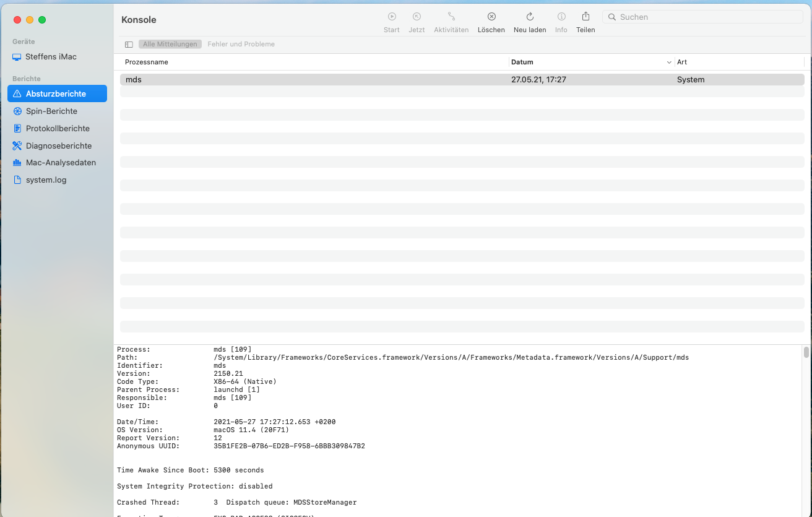This screenshot has width=812, height=517.
Task: Switch to Fehler und Probleme filter
Action: tap(241, 45)
